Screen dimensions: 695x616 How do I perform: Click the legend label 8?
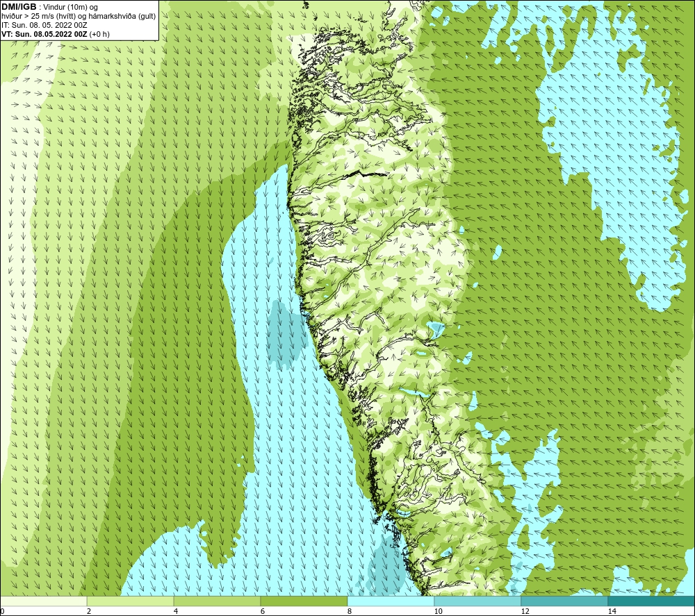coord(350,611)
